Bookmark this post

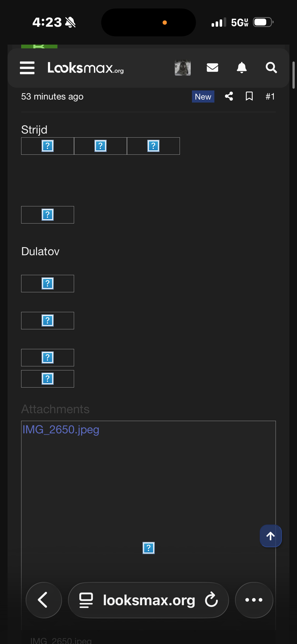249,96
